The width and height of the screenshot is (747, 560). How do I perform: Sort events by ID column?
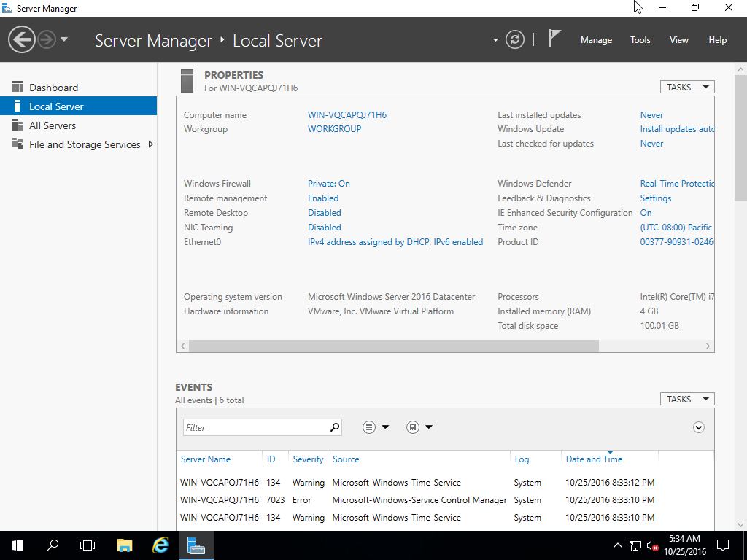coord(271,459)
